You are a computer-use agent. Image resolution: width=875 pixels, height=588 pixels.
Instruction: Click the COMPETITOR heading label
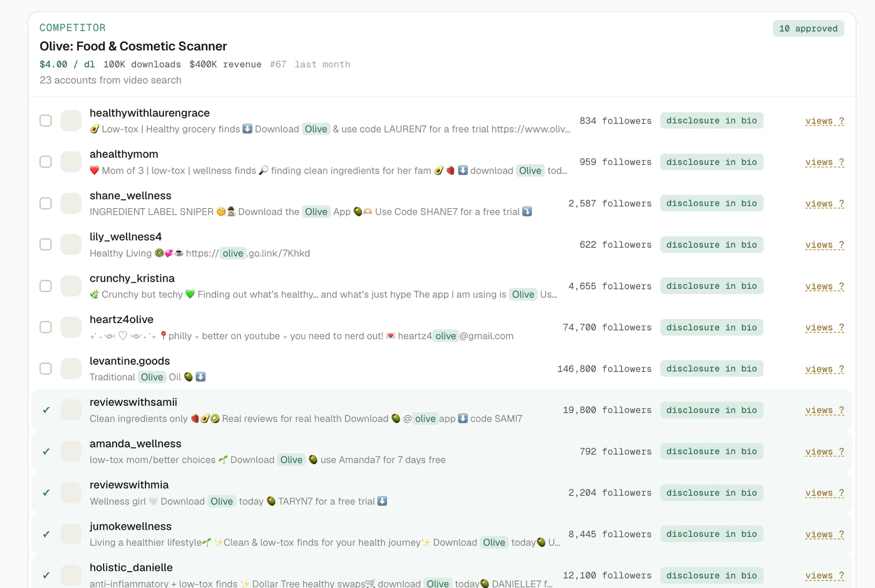click(73, 28)
